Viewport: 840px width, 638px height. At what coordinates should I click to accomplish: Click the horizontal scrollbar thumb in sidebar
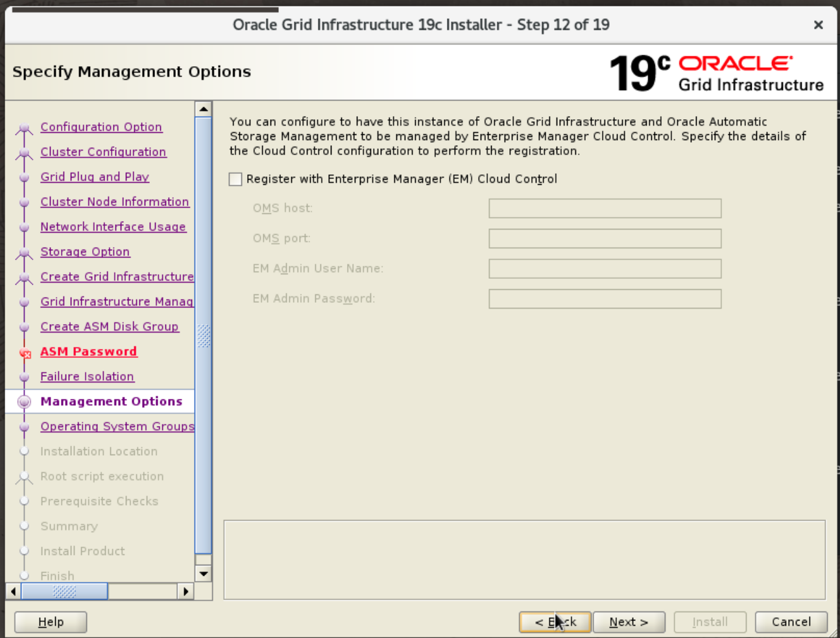pyautogui.click(x=64, y=591)
